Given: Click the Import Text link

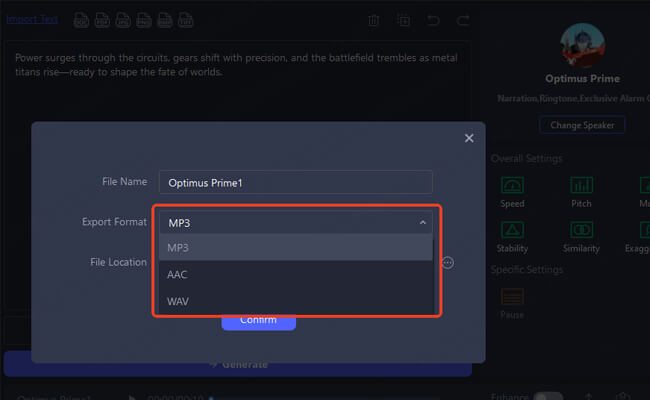Looking at the screenshot, I should (32, 19).
